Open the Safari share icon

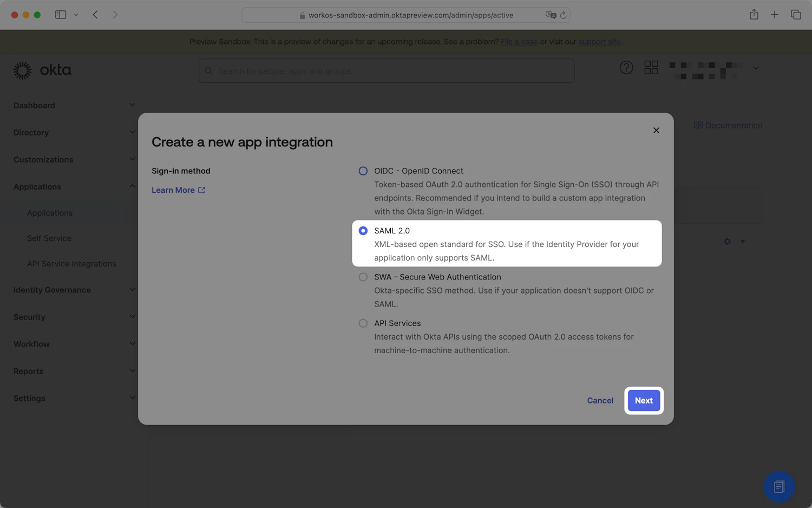click(x=754, y=15)
